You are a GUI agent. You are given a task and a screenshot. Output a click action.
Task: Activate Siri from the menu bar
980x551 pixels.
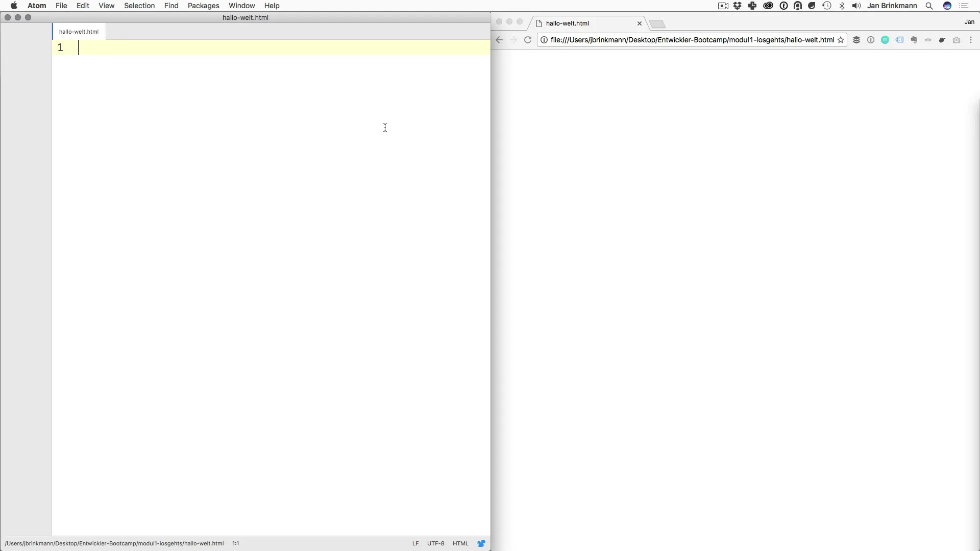tap(947, 6)
